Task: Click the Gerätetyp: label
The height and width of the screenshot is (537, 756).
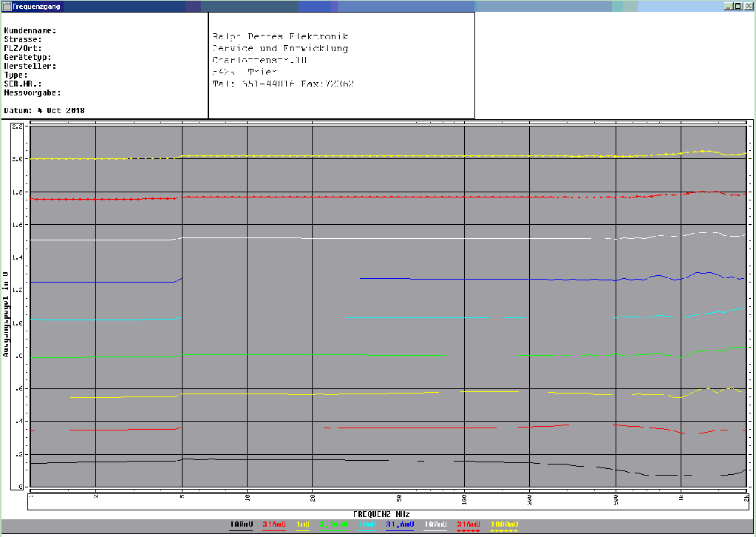Action: pyautogui.click(x=27, y=58)
